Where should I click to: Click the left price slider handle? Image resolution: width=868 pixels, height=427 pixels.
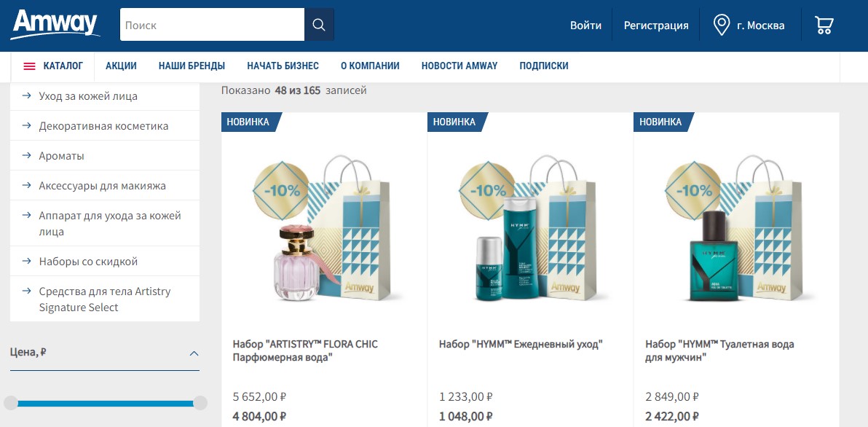10,403
